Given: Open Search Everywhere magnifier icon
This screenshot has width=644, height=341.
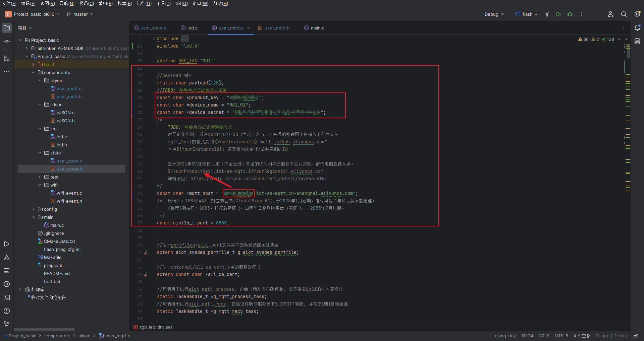Looking at the screenshot, I should pos(624,14).
